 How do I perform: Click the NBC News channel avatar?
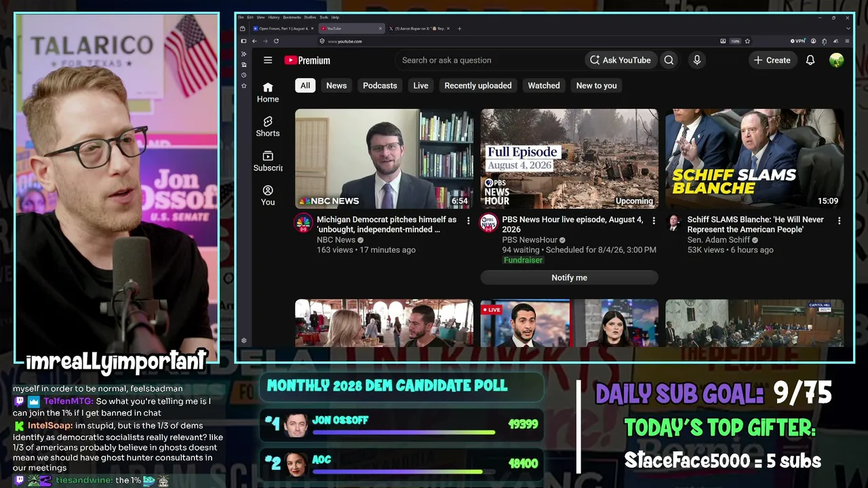pyautogui.click(x=304, y=223)
